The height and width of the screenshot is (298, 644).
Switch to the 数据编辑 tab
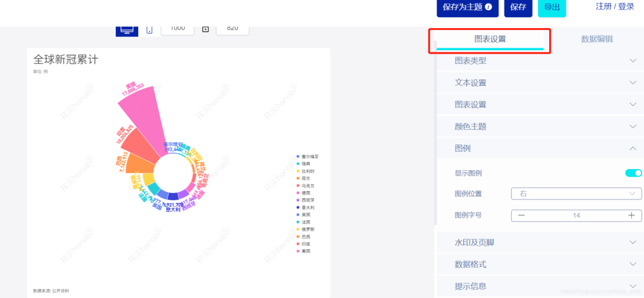[597, 39]
